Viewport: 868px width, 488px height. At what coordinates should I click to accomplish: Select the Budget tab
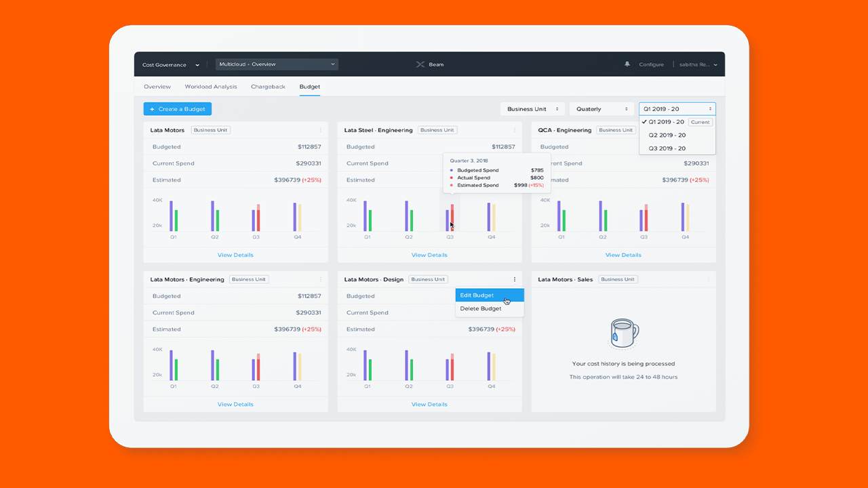pos(310,87)
